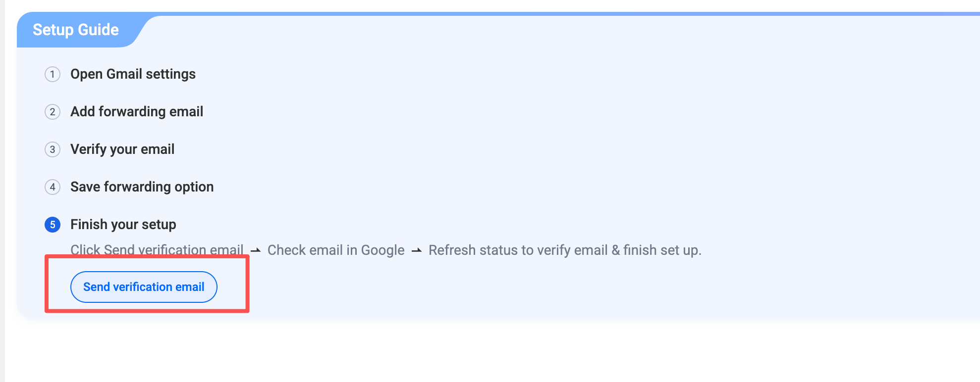980x382 pixels.
Task: Collapse the 'Finish your setup' step
Action: 123,225
